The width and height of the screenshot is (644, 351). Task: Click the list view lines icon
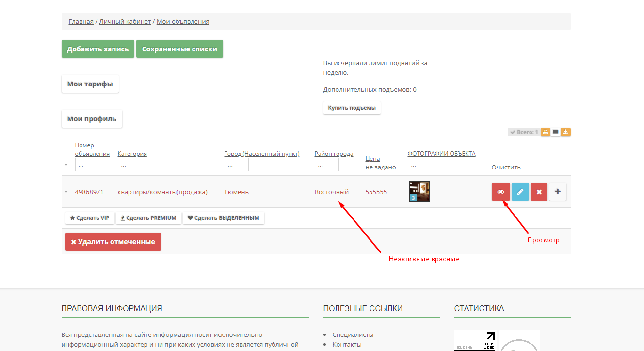tap(556, 132)
